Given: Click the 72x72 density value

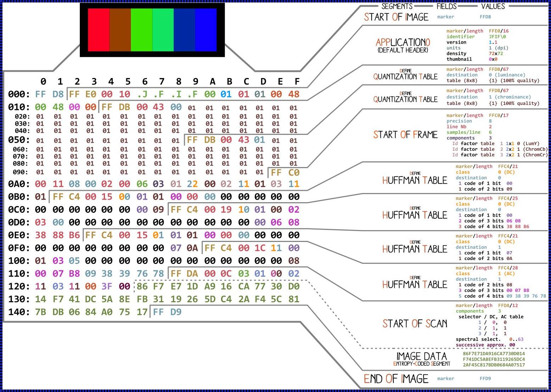Looking at the screenshot, I should (x=496, y=54).
